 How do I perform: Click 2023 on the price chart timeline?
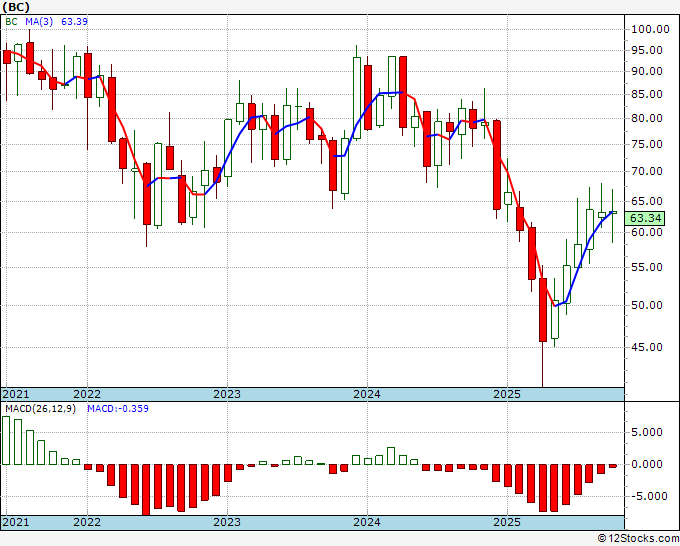pos(227,394)
